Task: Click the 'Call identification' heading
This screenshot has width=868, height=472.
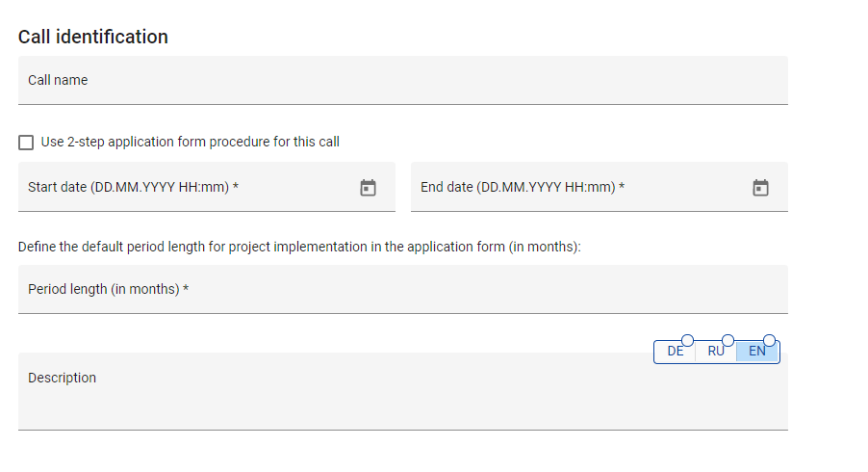Action: 93,37
